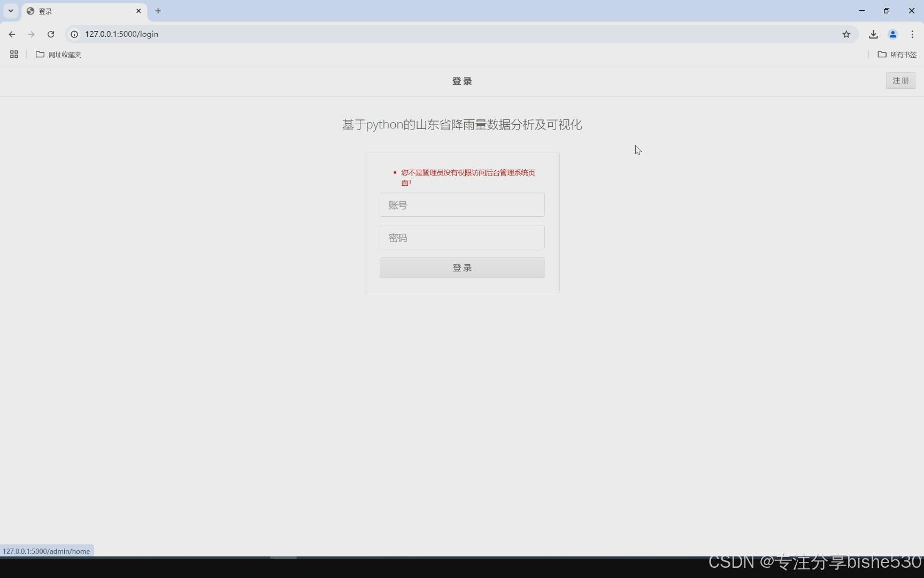The height and width of the screenshot is (578, 924).
Task: Click the forward navigation arrow
Action: (31, 34)
